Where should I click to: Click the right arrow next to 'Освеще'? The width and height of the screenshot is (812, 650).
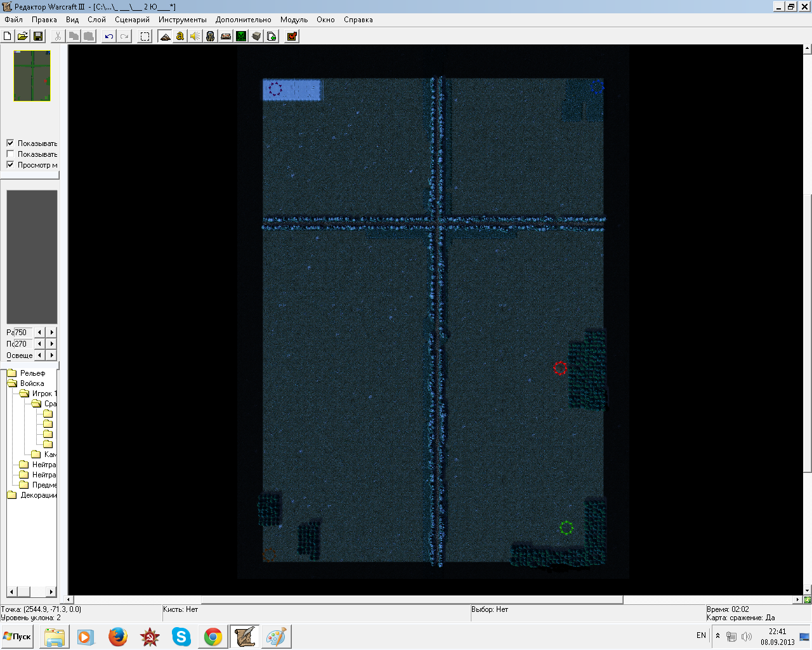52,355
